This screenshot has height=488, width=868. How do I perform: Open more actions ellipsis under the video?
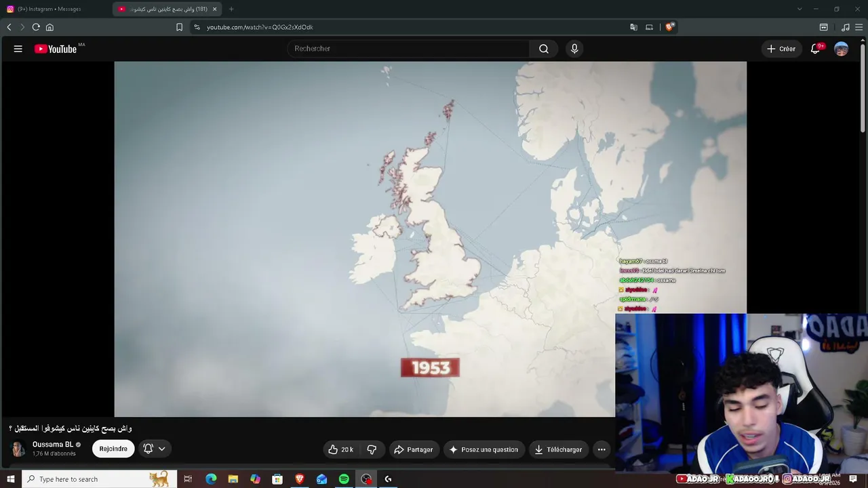(601, 449)
